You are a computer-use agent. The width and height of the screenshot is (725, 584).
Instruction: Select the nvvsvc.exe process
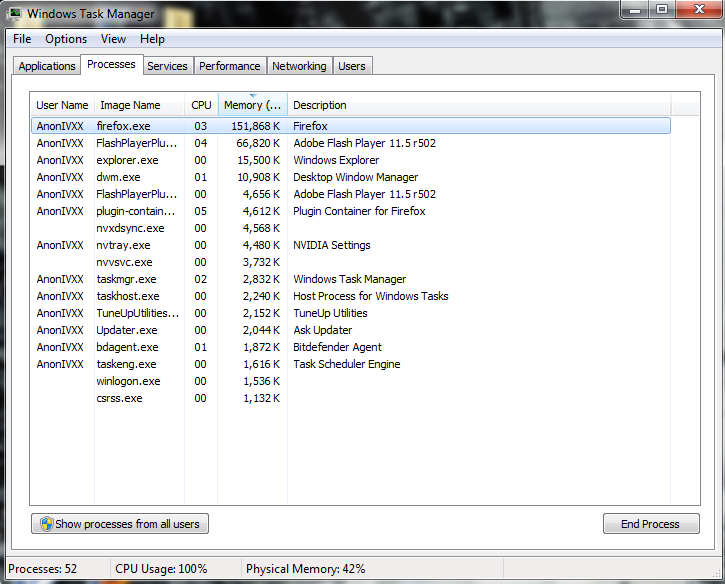coord(351,262)
